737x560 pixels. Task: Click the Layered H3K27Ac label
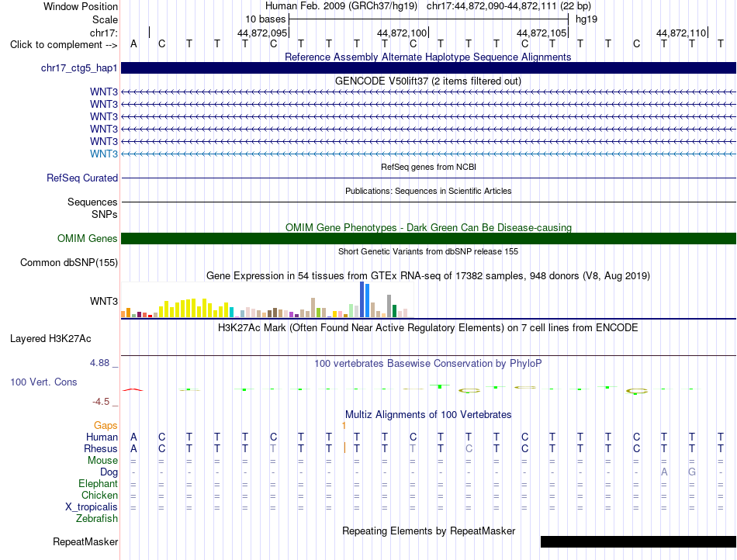click(x=50, y=339)
